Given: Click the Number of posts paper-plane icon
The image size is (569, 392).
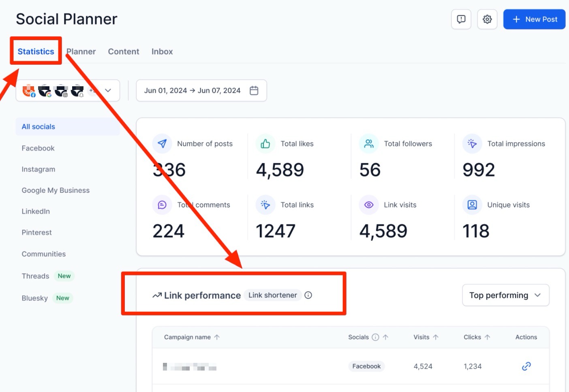Looking at the screenshot, I should click(162, 144).
